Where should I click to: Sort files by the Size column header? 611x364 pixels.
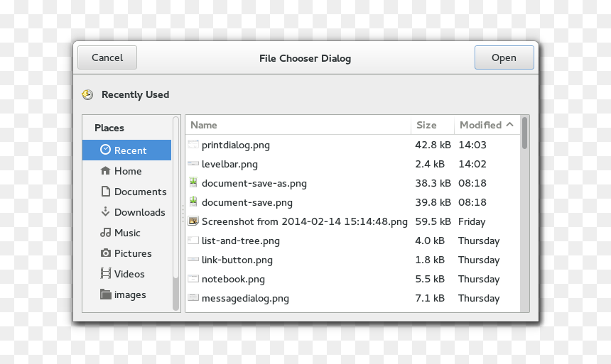click(x=433, y=125)
